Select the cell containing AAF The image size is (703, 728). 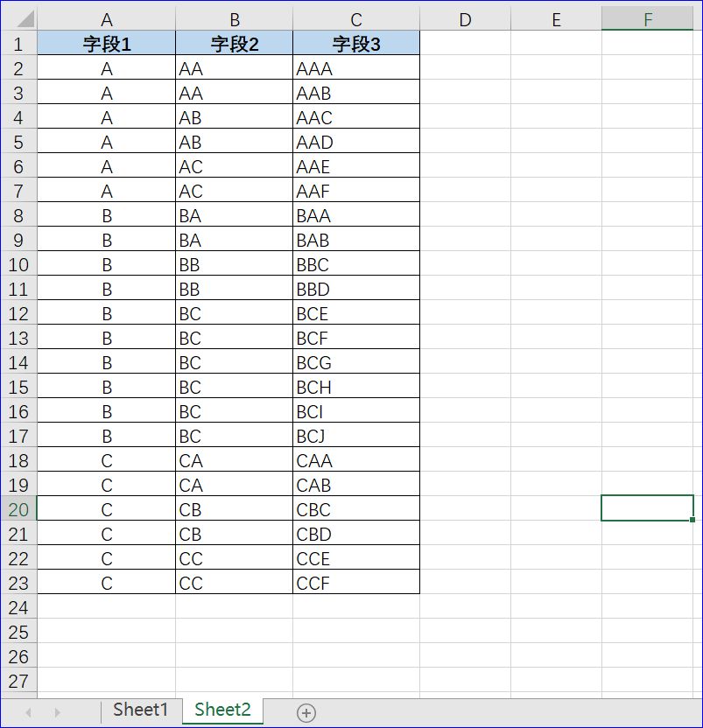point(356,191)
